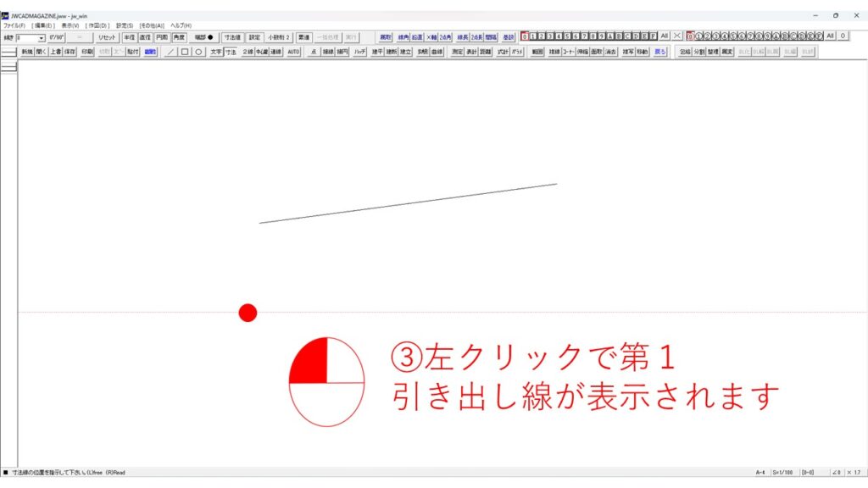
Task: Click the リセット (reset) button
Action: click(107, 37)
